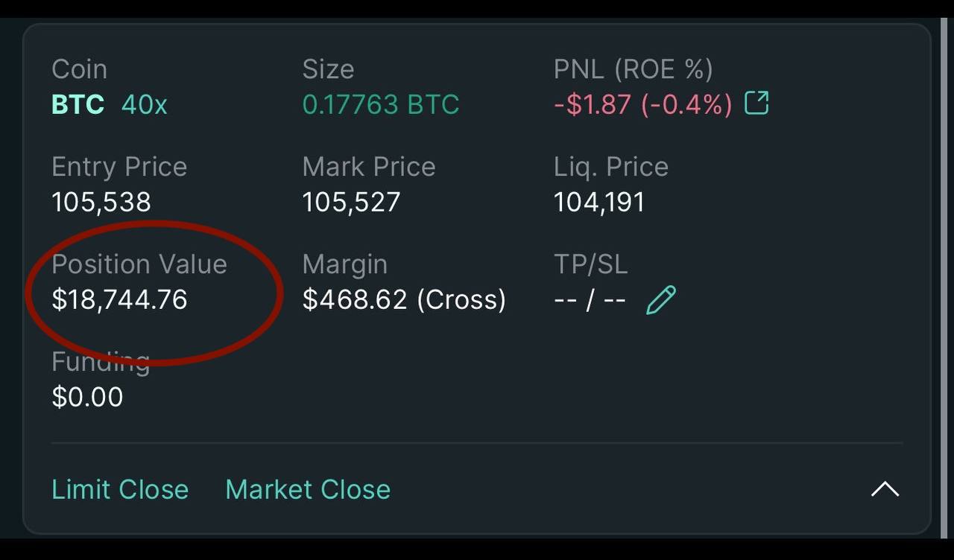The width and height of the screenshot is (954, 560).
Task: Click the -$1.87 (-0.4%) PNL value
Action: click(x=643, y=104)
